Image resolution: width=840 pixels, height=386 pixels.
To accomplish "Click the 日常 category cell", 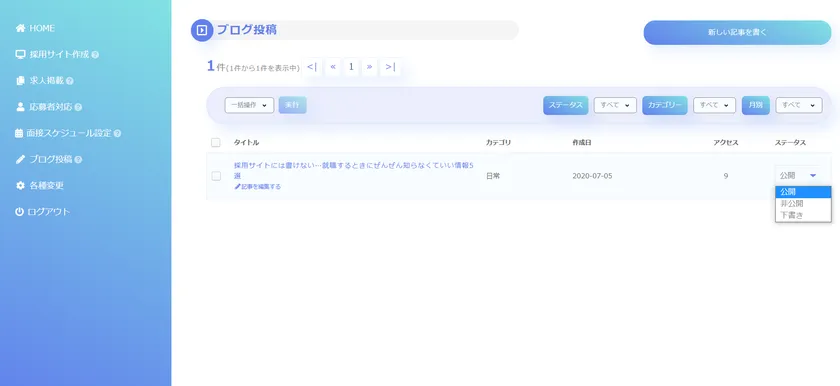I will (493, 176).
